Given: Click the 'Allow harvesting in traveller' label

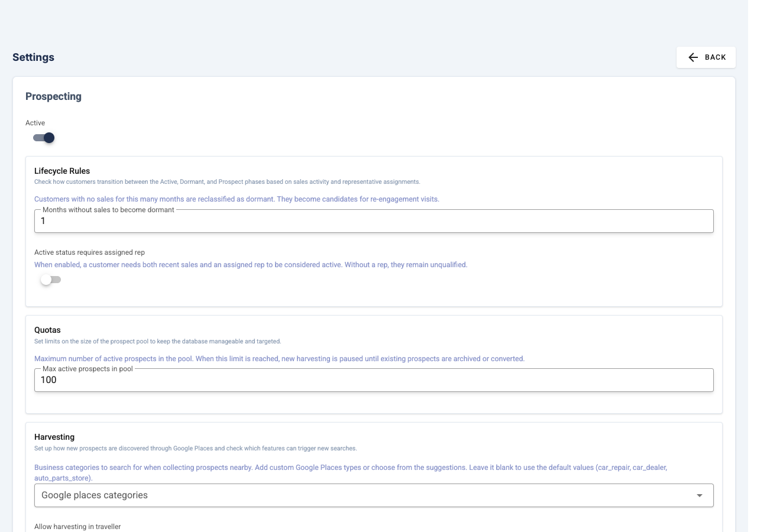Looking at the screenshot, I should tap(77, 527).
